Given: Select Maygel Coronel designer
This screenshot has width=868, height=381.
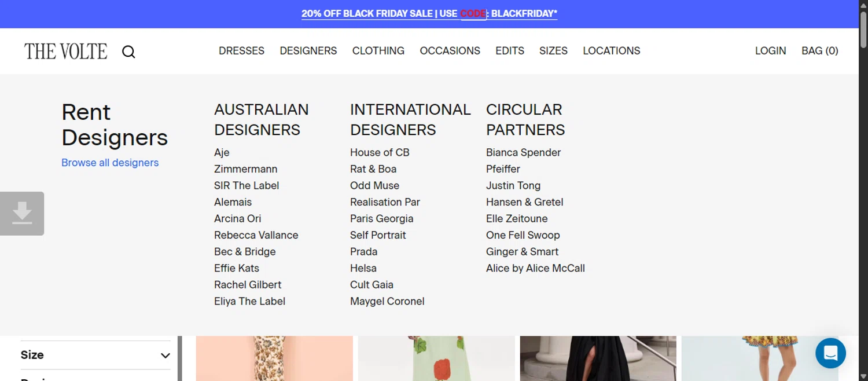Looking at the screenshot, I should click(387, 301).
